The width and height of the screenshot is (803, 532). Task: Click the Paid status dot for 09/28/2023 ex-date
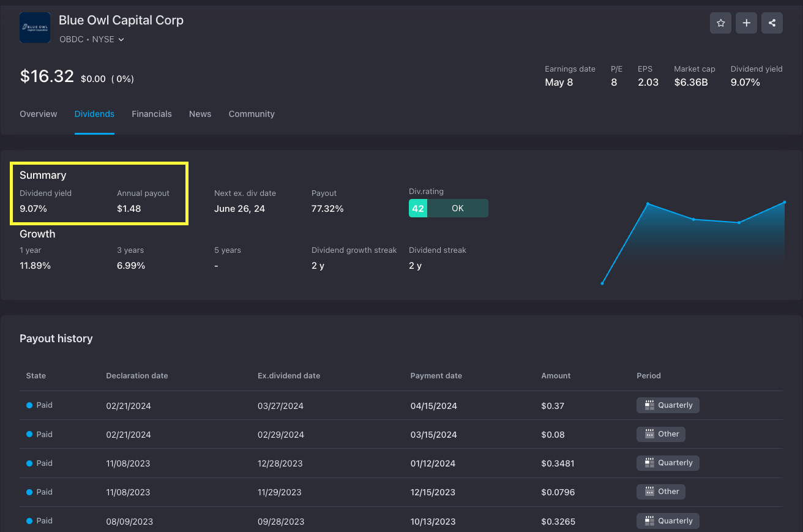(x=29, y=521)
